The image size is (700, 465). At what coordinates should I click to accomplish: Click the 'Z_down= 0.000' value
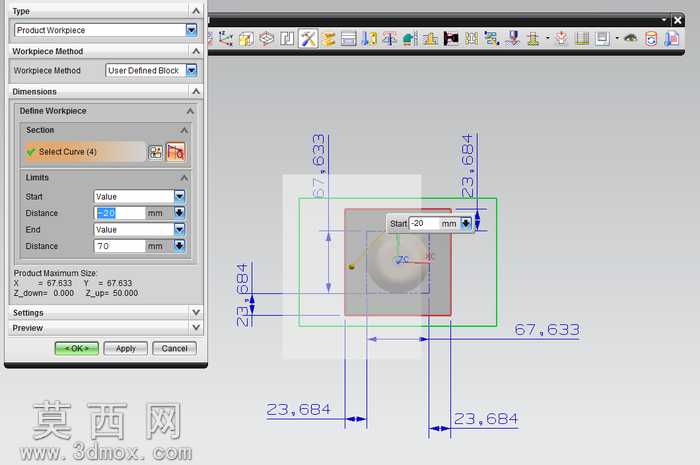coord(44,293)
